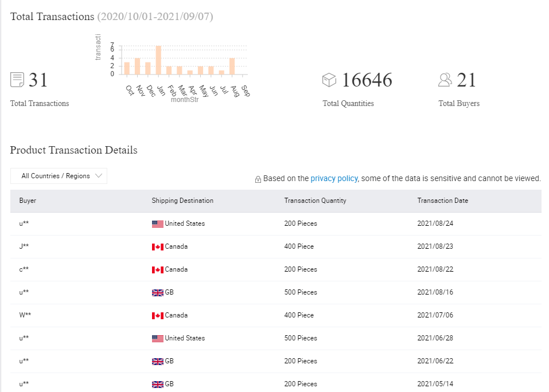Click the 16646 total quantities number

[x=367, y=80]
